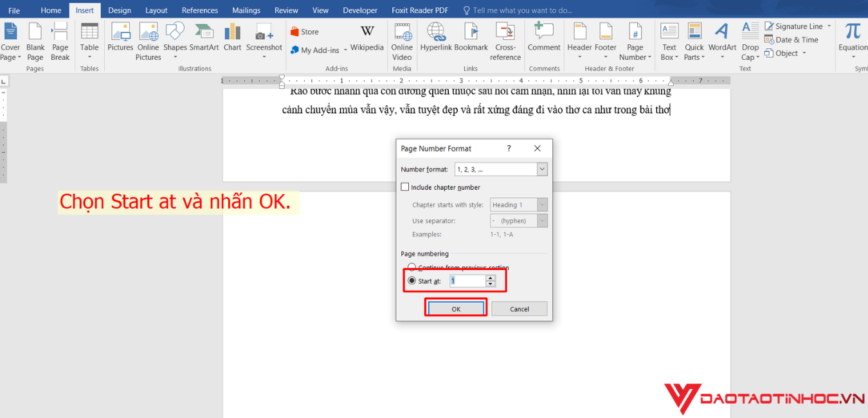The height and width of the screenshot is (418, 868).
Task: Switch to the Design tab
Action: 120,10
